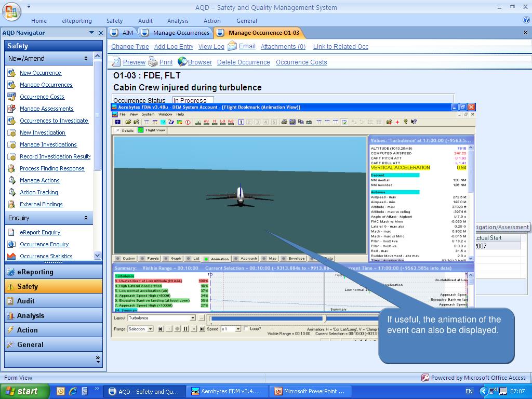Collapse the New/Amend section

(86, 58)
